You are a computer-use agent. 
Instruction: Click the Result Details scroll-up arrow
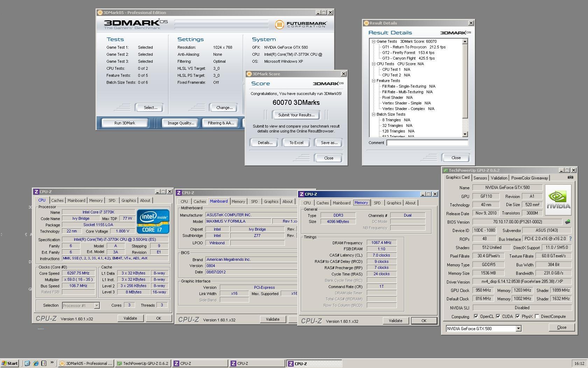(465, 41)
